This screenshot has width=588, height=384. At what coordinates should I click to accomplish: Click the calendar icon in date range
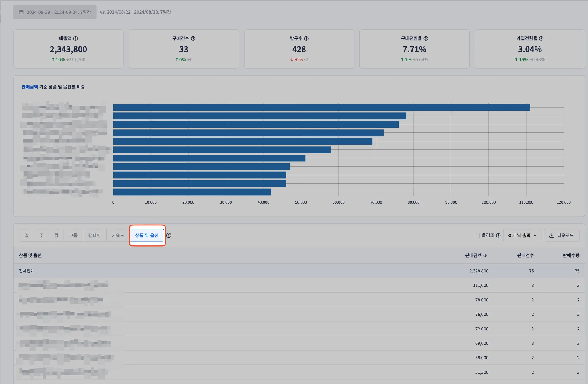click(21, 12)
